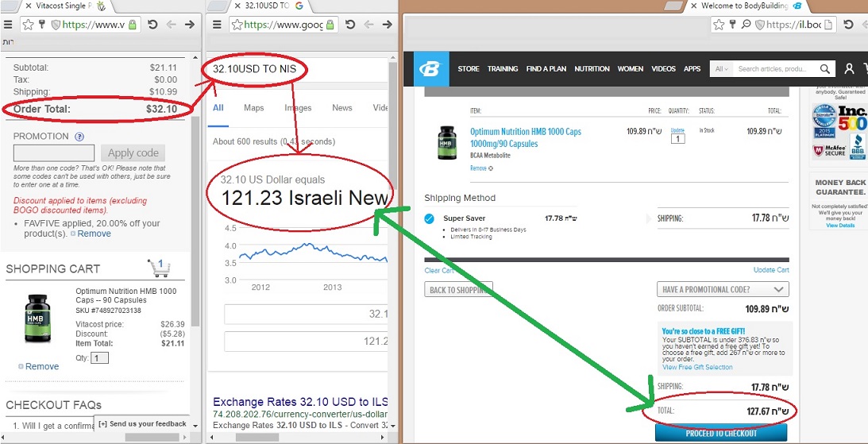Screen dimensions: 868x444
Task: Open the Nutrition menu on Bodybuilding.com
Action: pos(592,69)
